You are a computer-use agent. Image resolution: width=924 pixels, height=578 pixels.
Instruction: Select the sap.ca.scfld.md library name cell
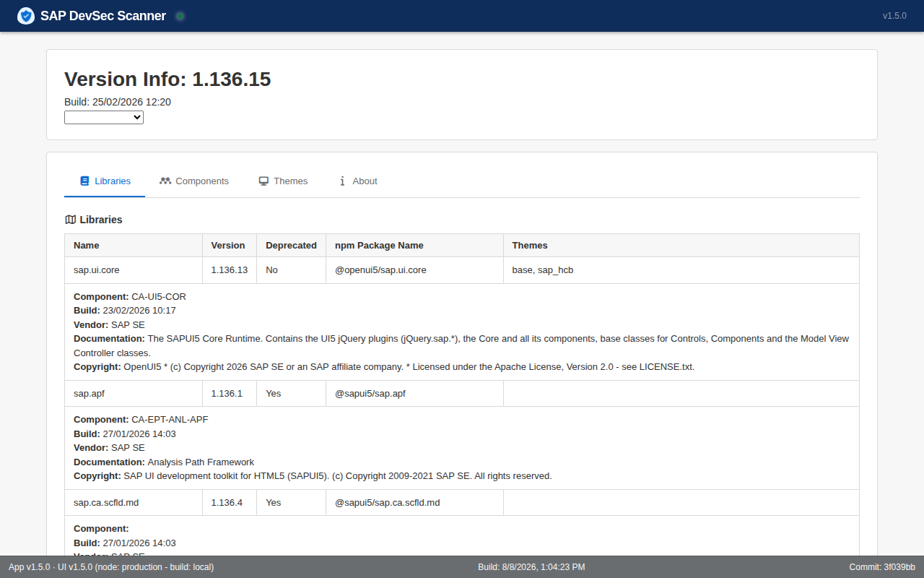click(x=134, y=502)
